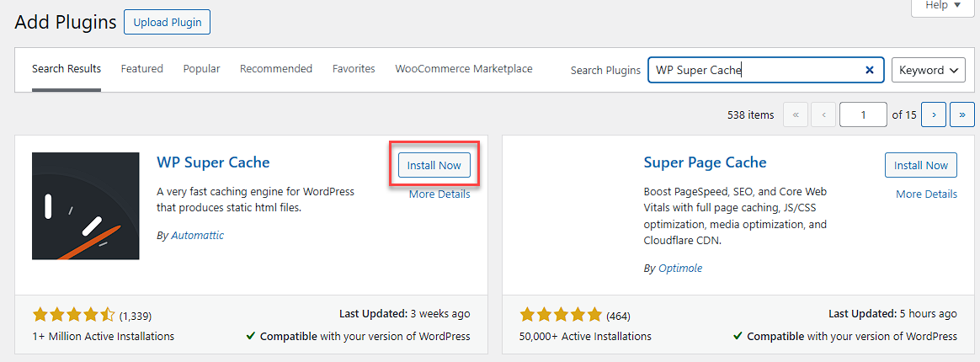Viewport: 980px width, 362px height.
Task: Click the WP Super Cache plugin thumbnail
Action: pyautogui.click(x=86, y=206)
